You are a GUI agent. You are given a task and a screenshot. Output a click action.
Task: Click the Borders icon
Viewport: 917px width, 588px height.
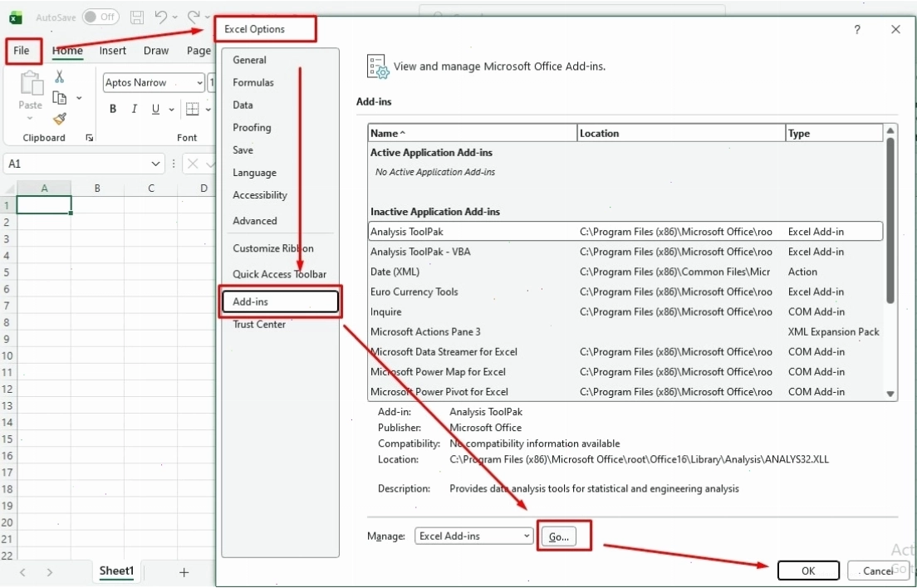pyautogui.click(x=193, y=109)
